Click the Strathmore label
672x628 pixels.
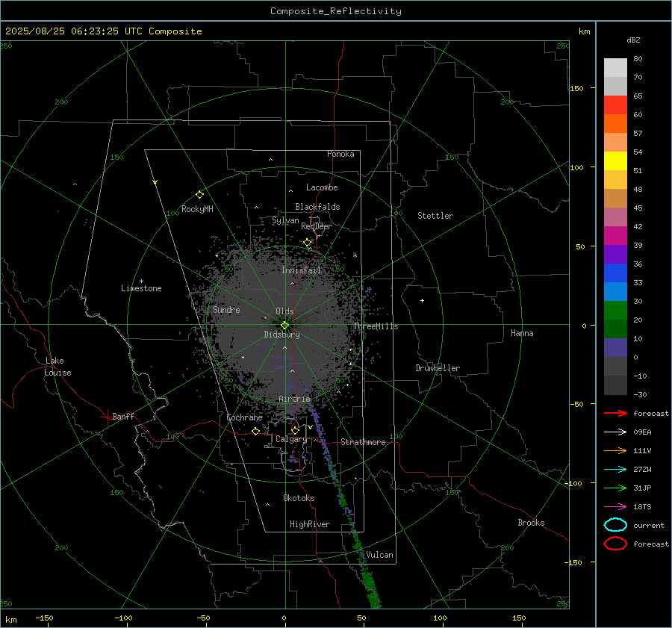tap(363, 442)
